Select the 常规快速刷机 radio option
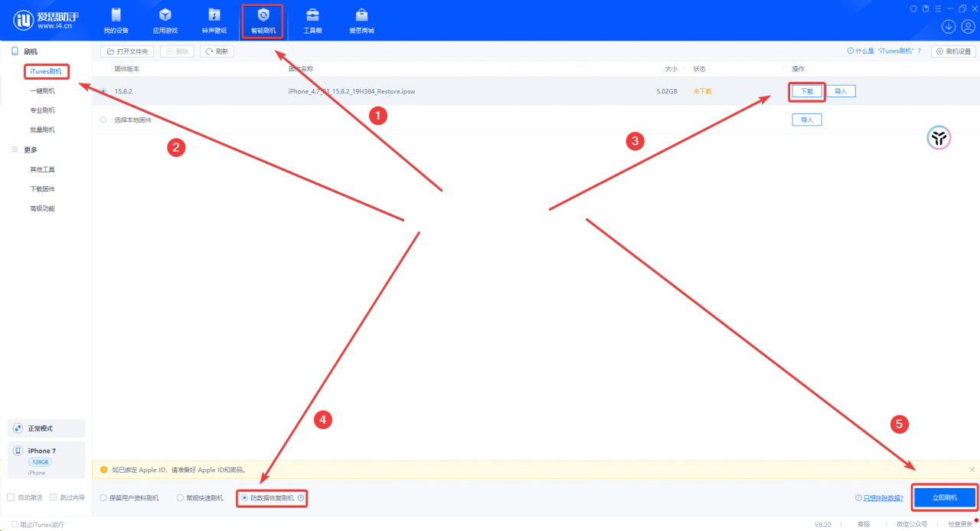The image size is (980, 531). tap(180, 498)
